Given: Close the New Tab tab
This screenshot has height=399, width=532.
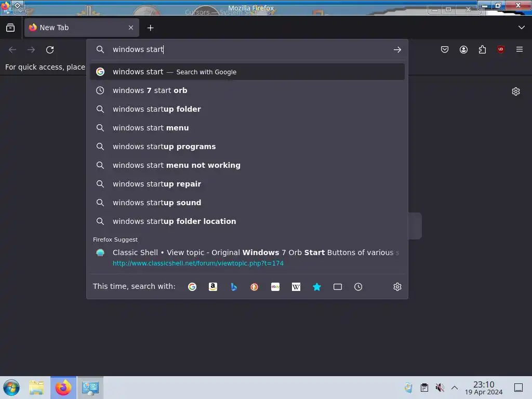Looking at the screenshot, I should tap(131, 28).
